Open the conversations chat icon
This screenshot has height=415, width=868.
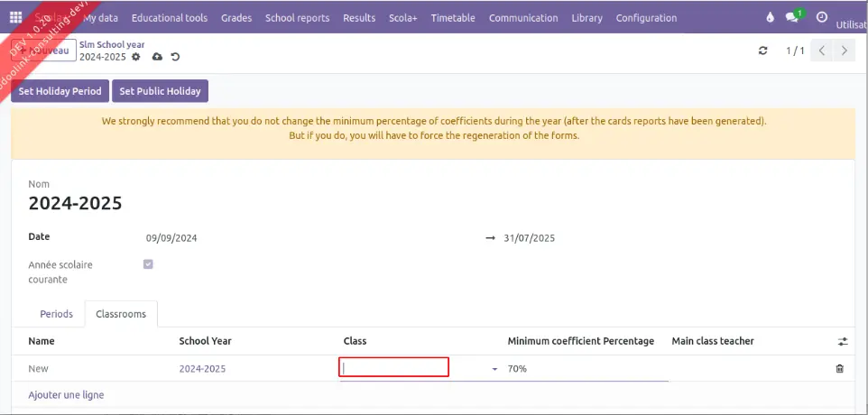pyautogui.click(x=793, y=17)
